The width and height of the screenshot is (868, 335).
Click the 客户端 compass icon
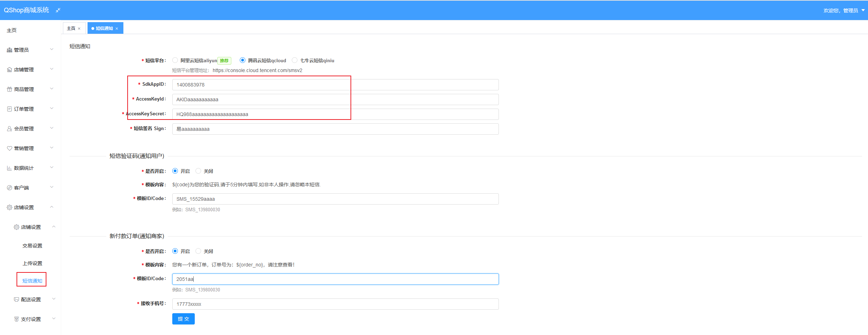pyautogui.click(x=9, y=188)
